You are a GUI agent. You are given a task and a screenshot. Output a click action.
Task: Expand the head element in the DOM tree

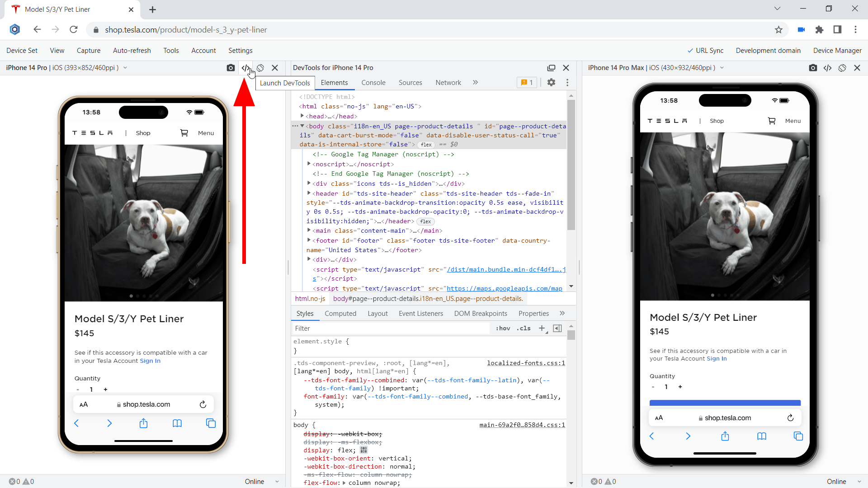pos(303,116)
